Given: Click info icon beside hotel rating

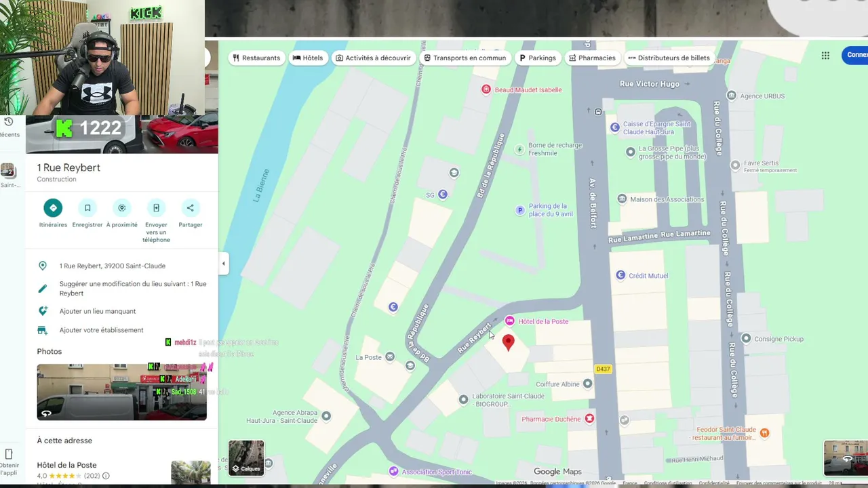Looking at the screenshot, I should click(x=106, y=476).
